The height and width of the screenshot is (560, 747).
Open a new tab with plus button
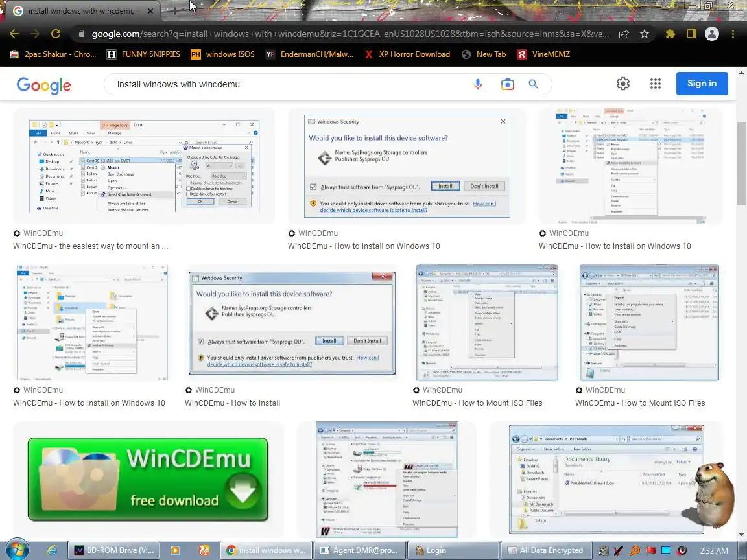(x=174, y=10)
